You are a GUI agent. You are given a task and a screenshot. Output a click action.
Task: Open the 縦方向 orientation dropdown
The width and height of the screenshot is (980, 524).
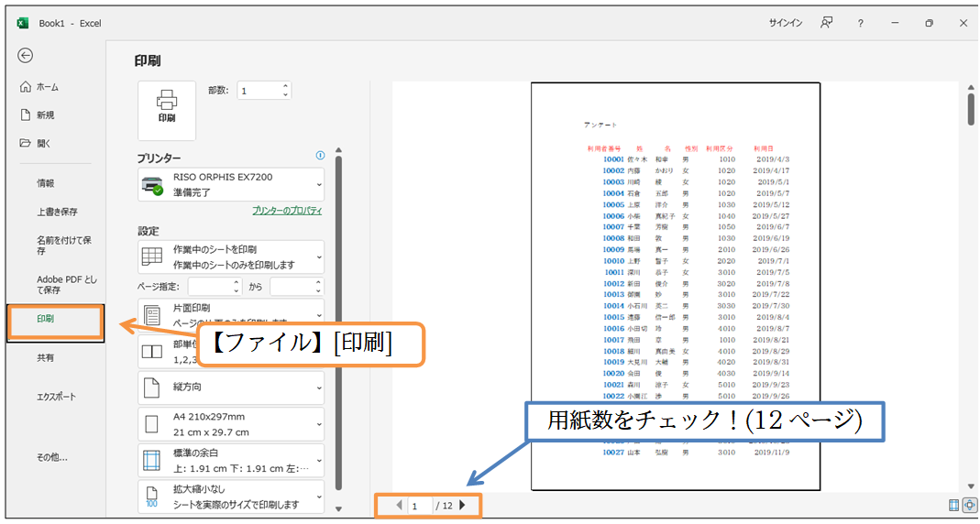(231, 388)
